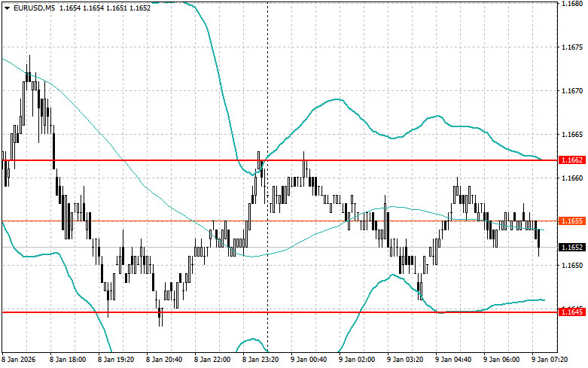Select the orange 1.1655 price level label
This screenshot has height=368, width=588.
click(572, 221)
